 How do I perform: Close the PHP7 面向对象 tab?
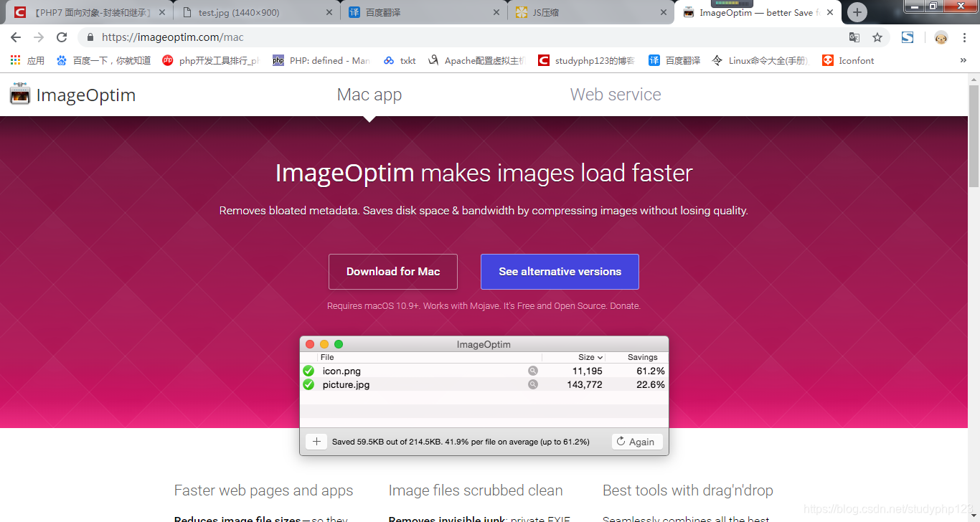point(162,12)
